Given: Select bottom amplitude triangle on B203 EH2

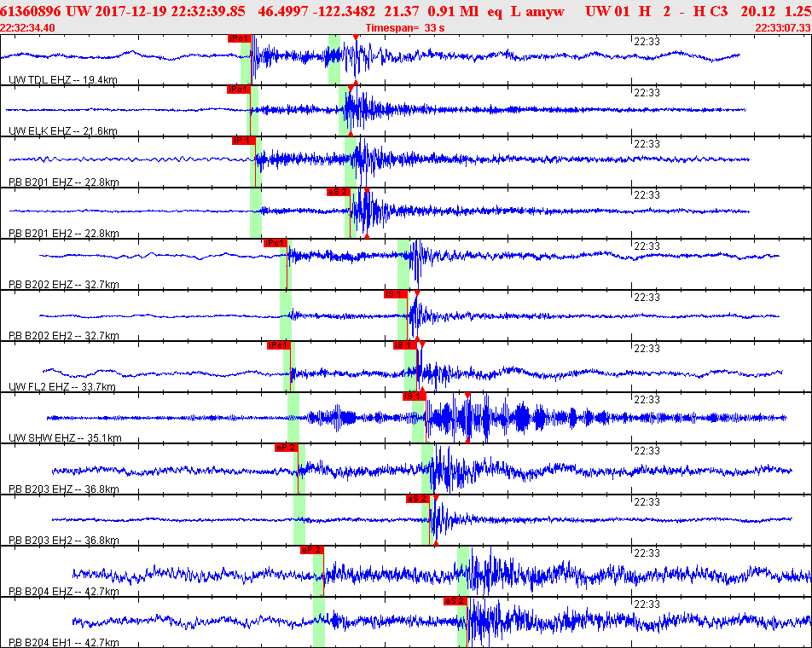Looking at the screenshot, I should (436, 543).
